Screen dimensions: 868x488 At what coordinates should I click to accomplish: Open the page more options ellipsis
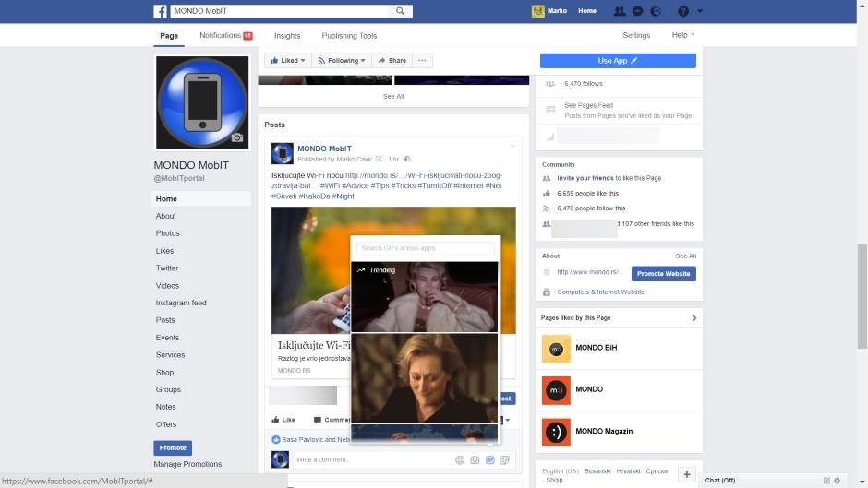(422, 60)
